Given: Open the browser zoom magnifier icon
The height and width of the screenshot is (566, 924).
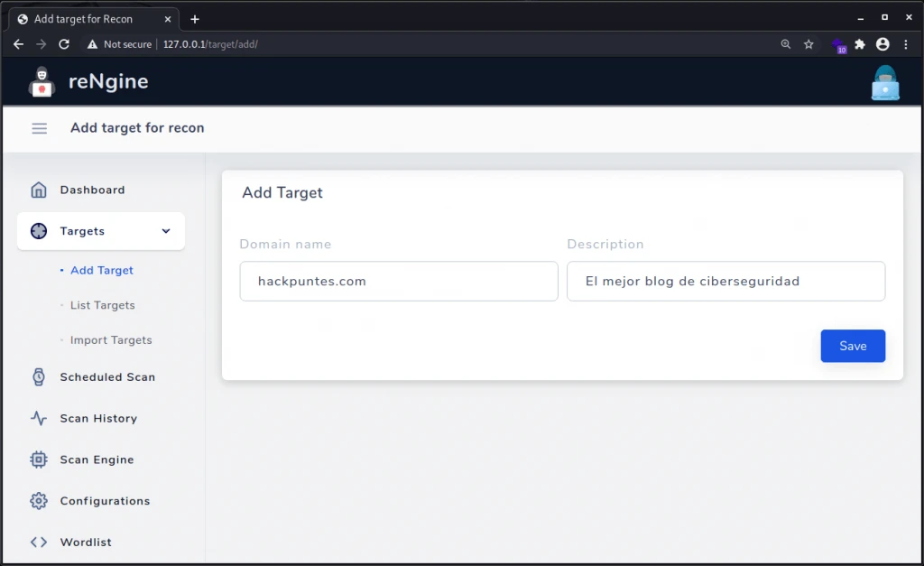Looking at the screenshot, I should [786, 44].
